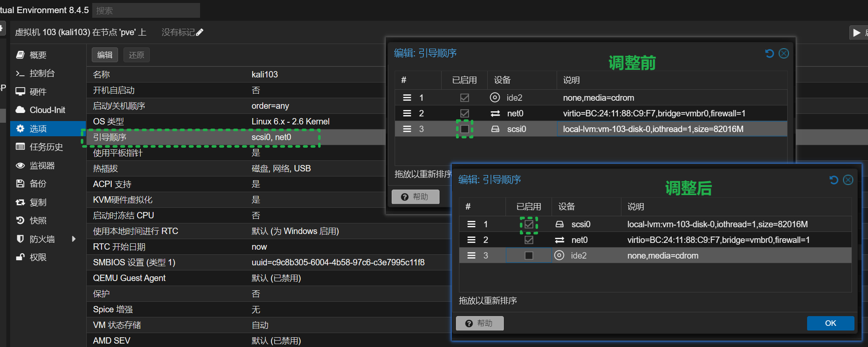Click ide2 cdrom icon in lower dialog

tap(559, 255)
